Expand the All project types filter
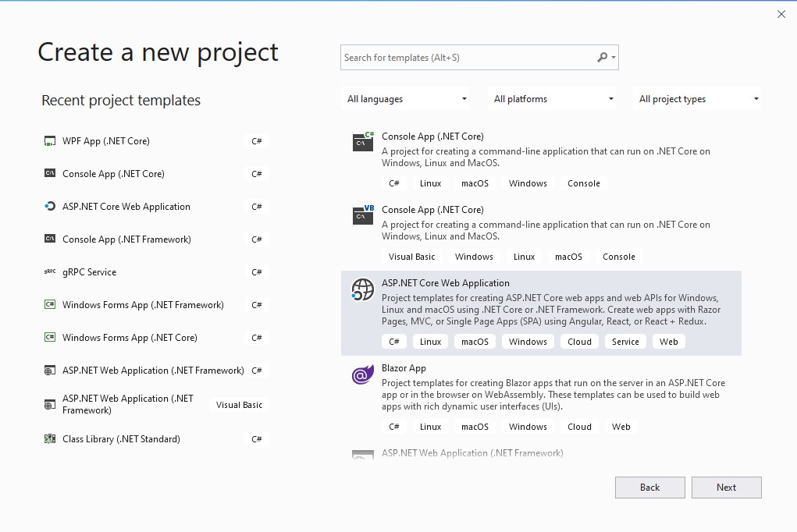Image resolution: width=797 pixels, height=532 pixels. click(x=697, y=98)
